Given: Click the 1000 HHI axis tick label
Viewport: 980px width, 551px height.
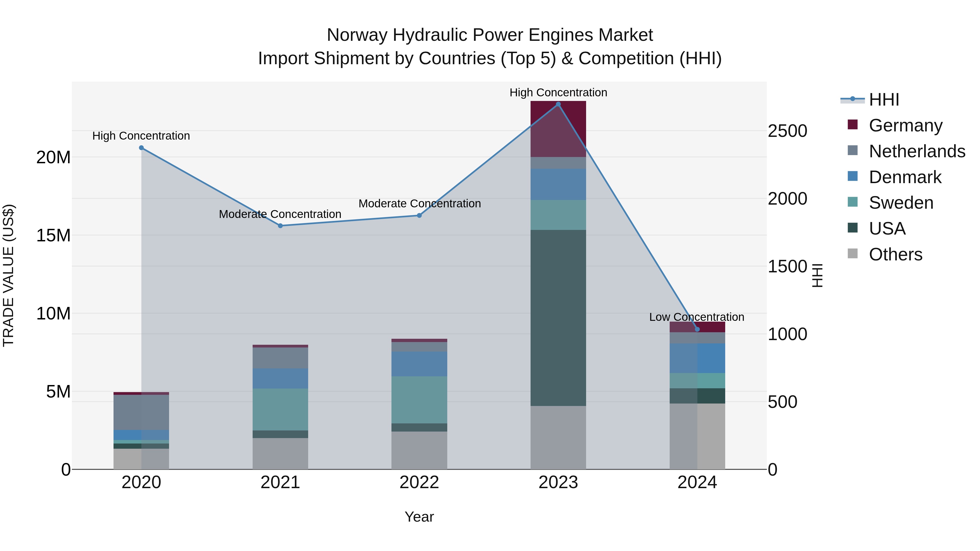Looking at the screenshot, I should coord(788,334).
